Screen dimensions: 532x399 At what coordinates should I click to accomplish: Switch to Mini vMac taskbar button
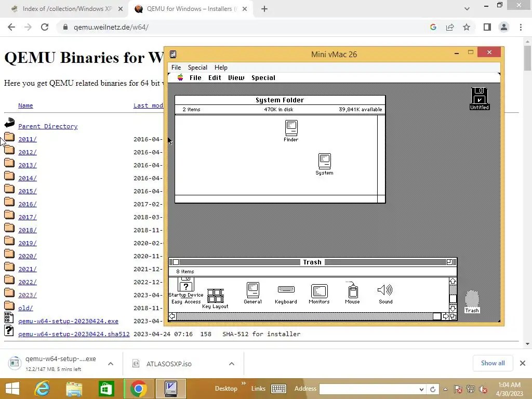coord(170,389)
